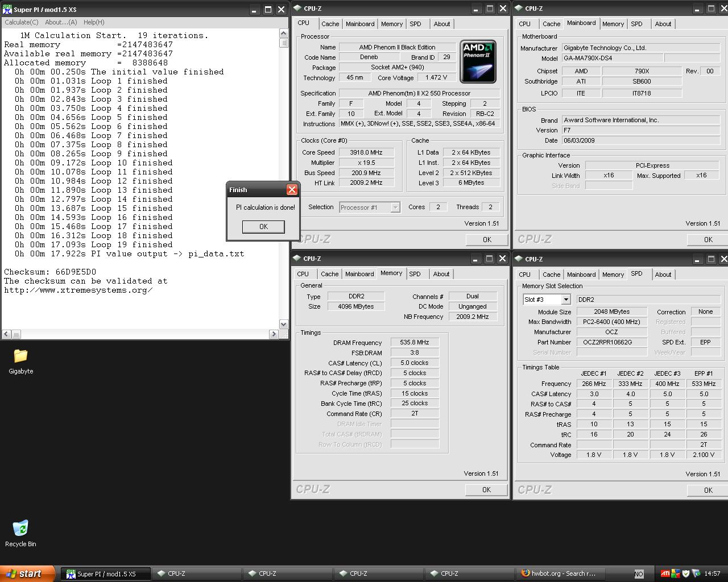Click the title icon of the CPU-Z SPD window

coord(519,259)
